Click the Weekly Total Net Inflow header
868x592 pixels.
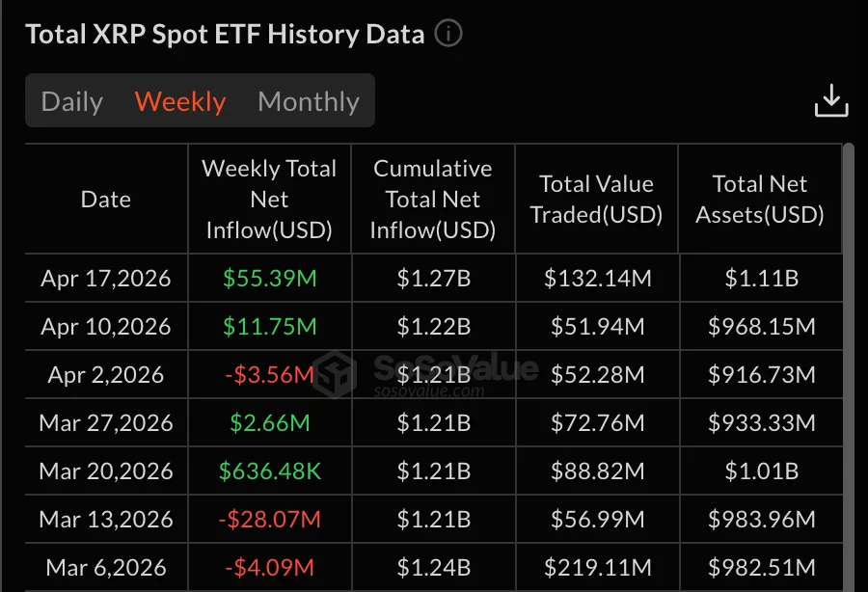269,200
